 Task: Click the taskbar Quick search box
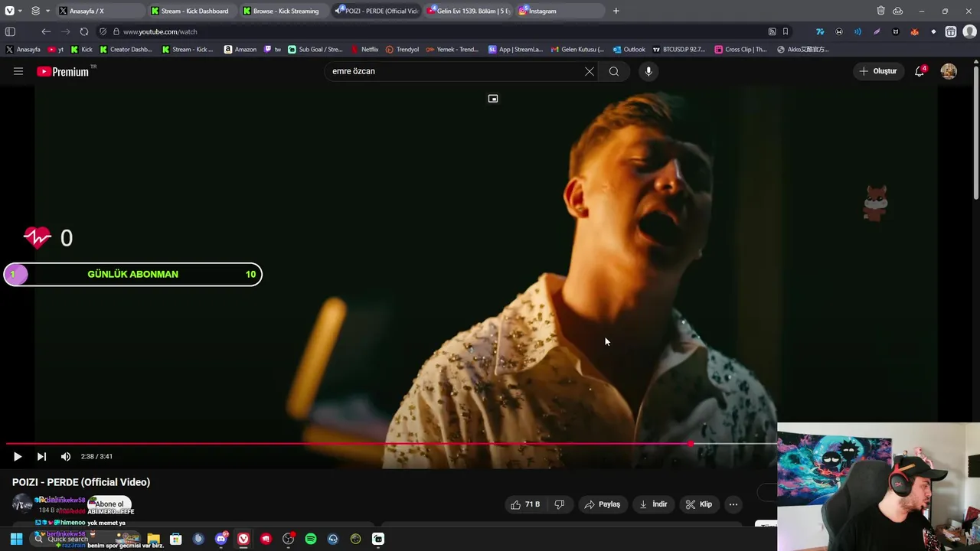coord(85,539)
